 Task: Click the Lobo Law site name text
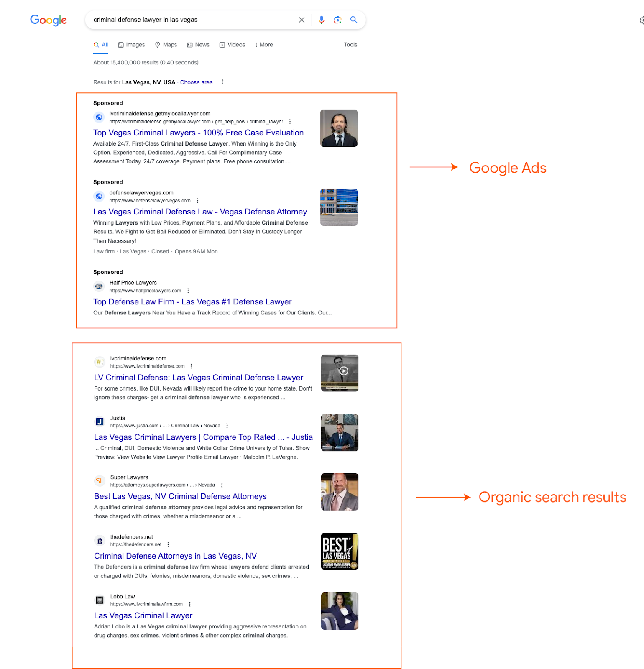(123, 597)
